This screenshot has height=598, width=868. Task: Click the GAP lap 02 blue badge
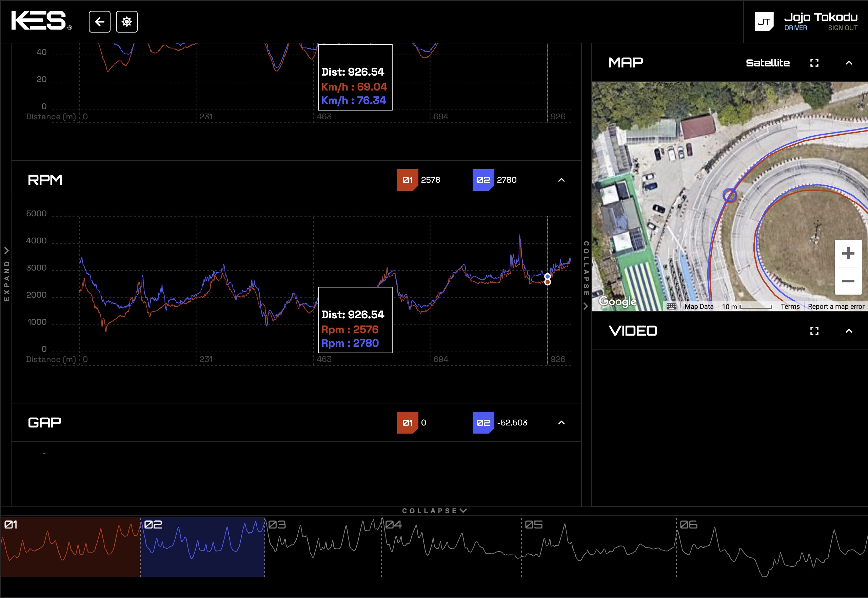click(483, 423)
